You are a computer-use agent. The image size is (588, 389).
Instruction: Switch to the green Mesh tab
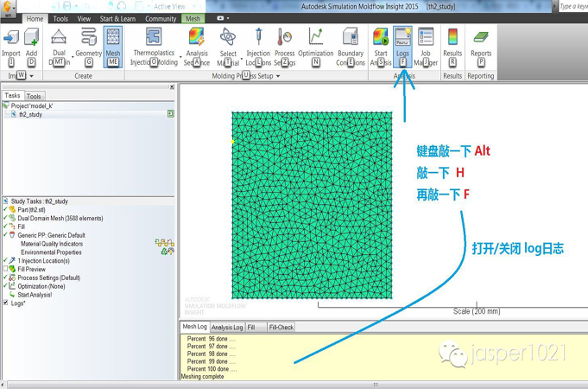click(193, 19)
